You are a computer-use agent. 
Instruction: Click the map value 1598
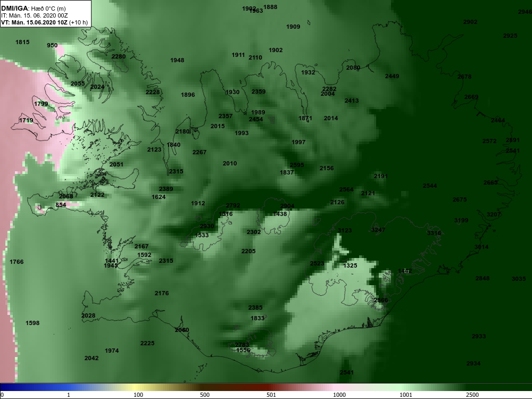click(x=32, y=323)
